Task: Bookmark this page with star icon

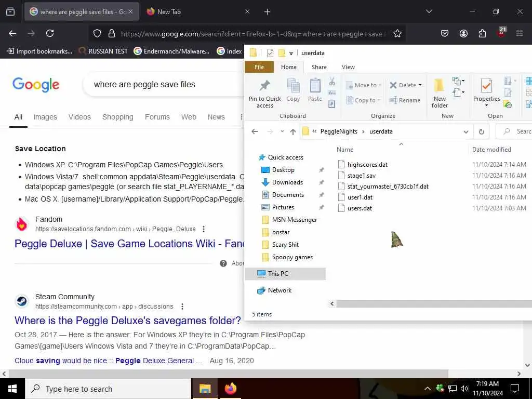Action: [397, 33]
